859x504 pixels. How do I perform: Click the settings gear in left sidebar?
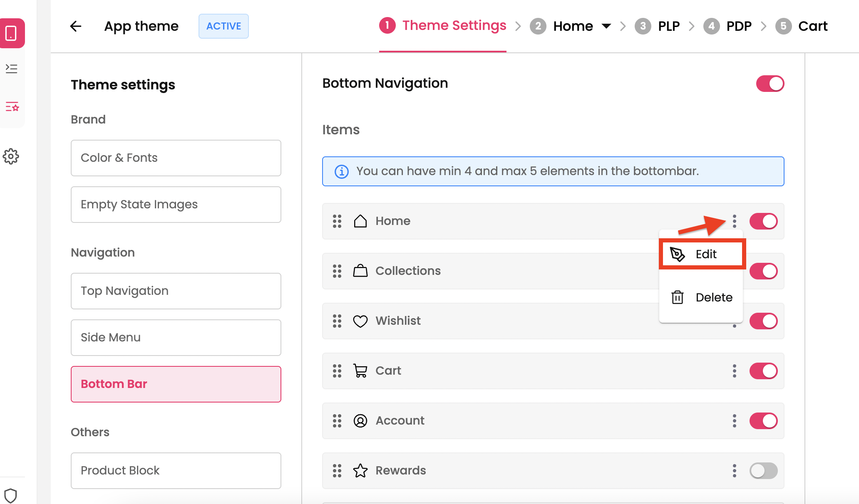(x=11, y=157)
